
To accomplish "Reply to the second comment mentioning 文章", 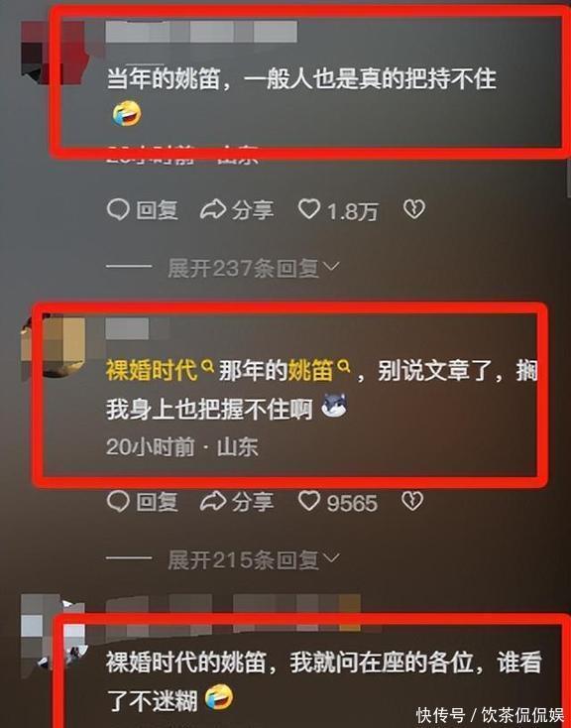I will (142, 502).
